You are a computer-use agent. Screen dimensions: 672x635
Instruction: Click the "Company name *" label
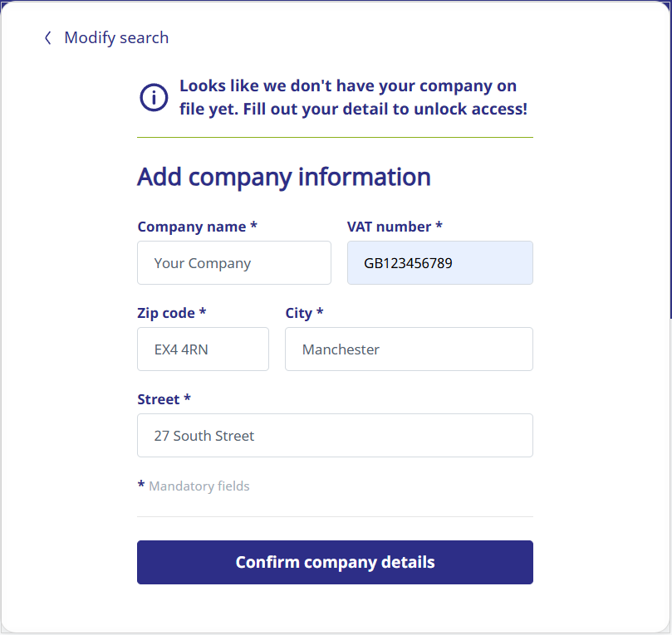pos(197,227)
